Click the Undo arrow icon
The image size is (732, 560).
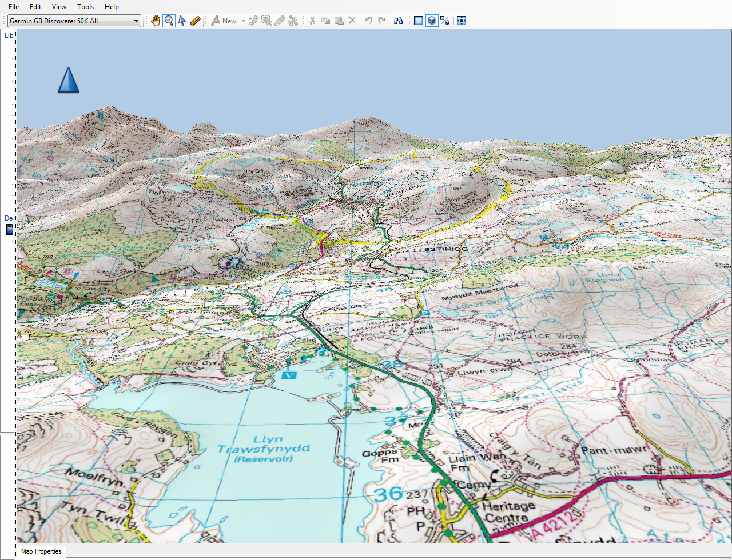click(369, 21)
